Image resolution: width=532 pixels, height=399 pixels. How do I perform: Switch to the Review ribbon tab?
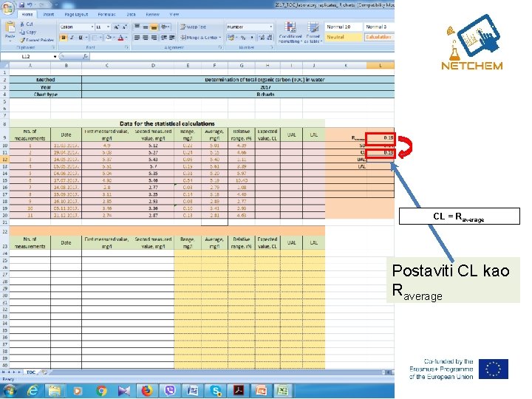click(152, 14)
